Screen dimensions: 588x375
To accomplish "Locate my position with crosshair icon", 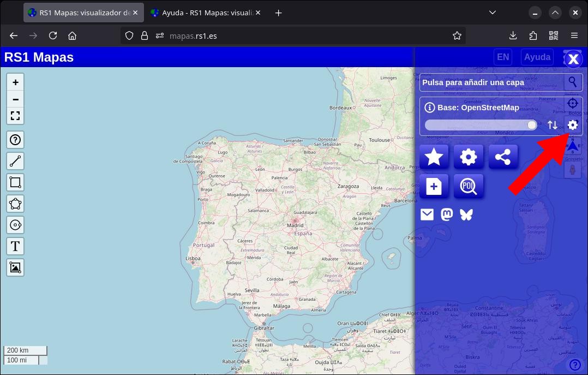I will pos(573,103).
